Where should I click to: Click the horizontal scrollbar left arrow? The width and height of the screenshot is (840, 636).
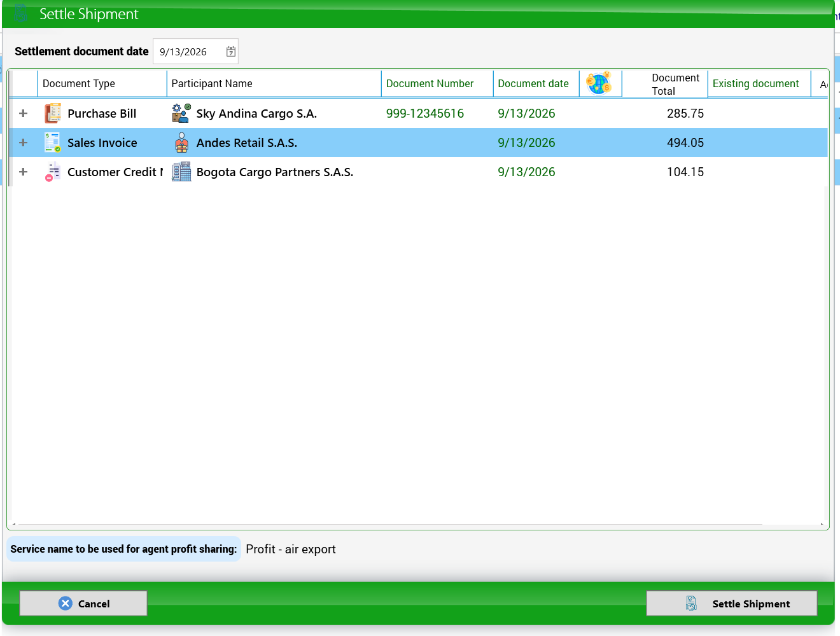click(14, 525)
